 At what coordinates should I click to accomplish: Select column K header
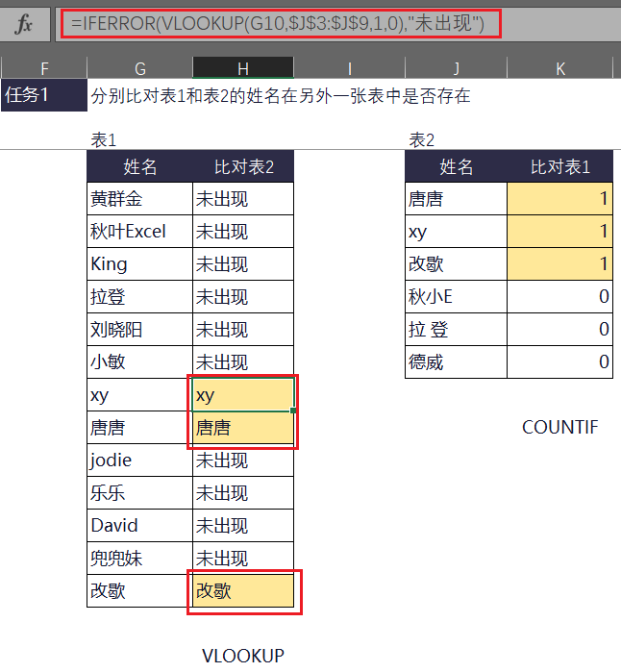[x=560, y=68]
